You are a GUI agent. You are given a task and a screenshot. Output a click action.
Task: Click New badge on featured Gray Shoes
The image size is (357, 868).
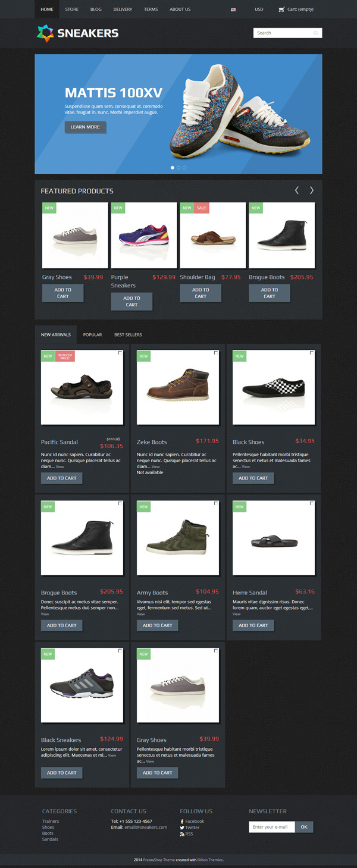(49, 208)
